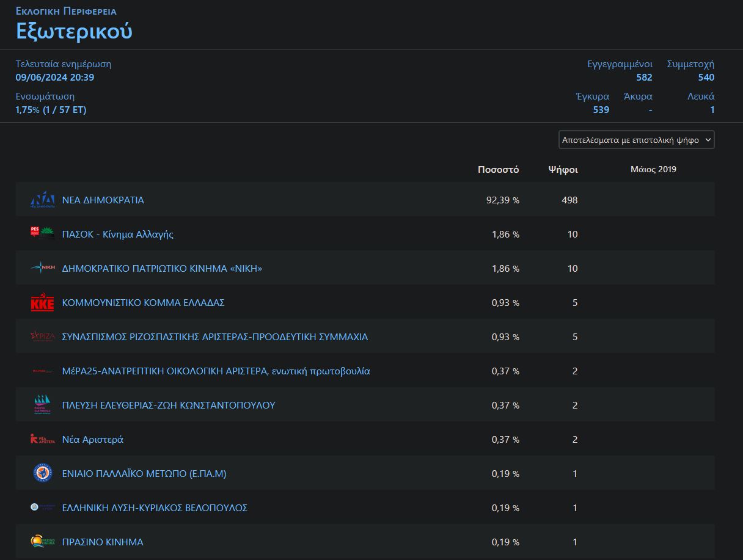Open the ΠΑΣΟΚ - Κίνημα Αλλαγής link
743x560 pixels.
118,235
